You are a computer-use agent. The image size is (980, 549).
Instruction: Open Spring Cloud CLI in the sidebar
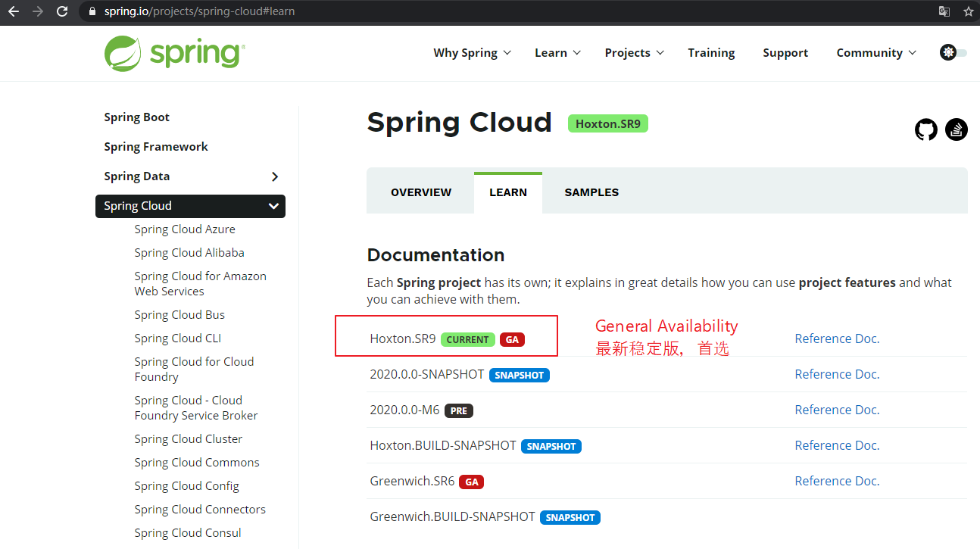pos(178,338)
